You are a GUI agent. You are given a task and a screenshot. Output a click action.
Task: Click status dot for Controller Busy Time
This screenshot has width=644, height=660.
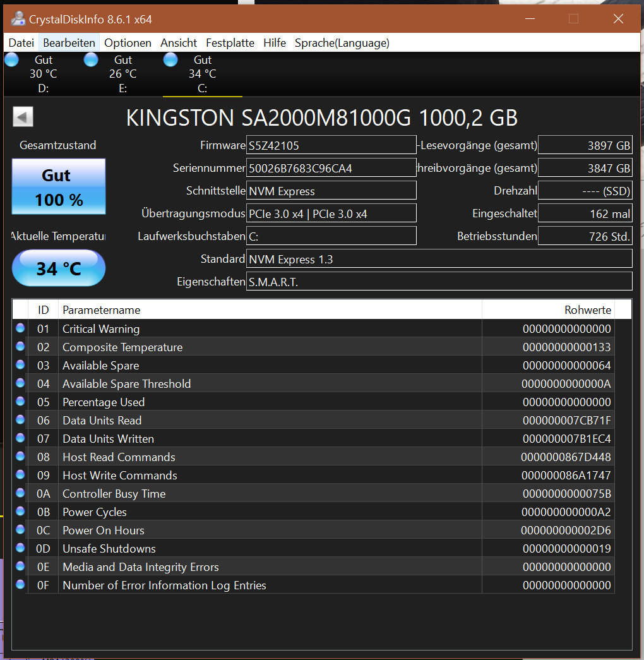coord(20,493)
